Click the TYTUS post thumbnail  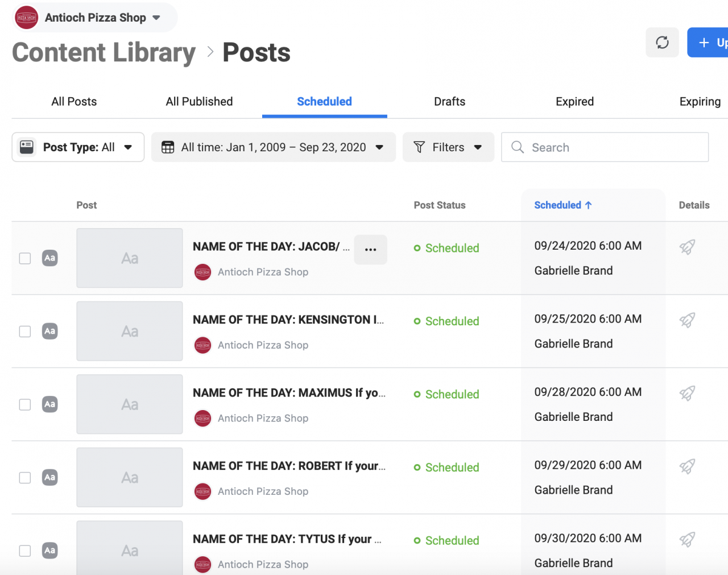(130, 548)
